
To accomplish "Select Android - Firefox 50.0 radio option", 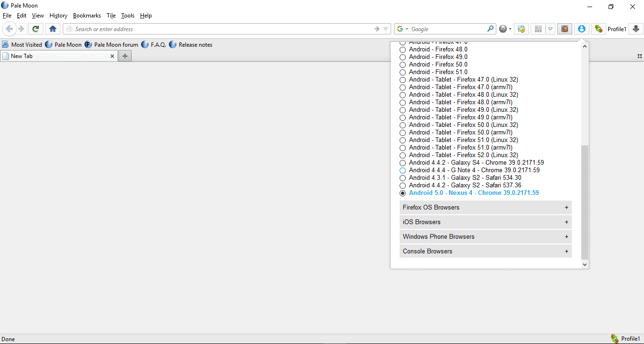I will (x=402, y=65).
